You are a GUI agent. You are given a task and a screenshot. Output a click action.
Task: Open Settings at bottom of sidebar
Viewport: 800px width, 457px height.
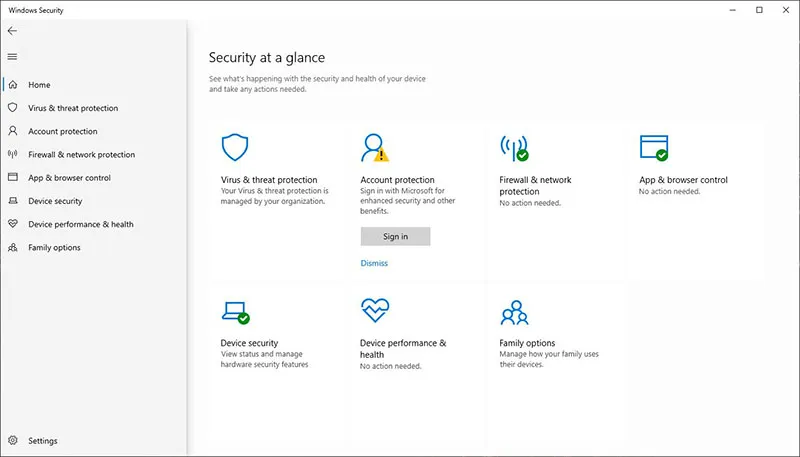pyautogui.click(x=43, y=441)
